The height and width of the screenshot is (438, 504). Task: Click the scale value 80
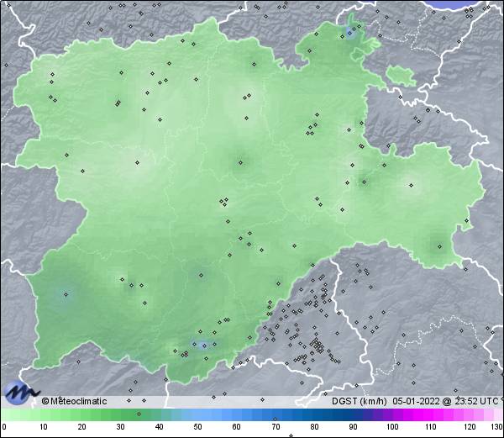pos(314,427)
